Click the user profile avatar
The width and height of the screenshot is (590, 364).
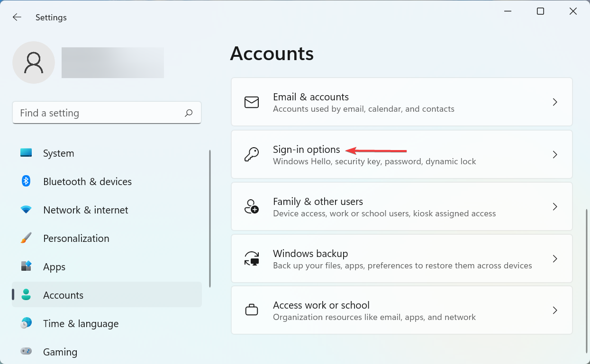tap(34, 62)
